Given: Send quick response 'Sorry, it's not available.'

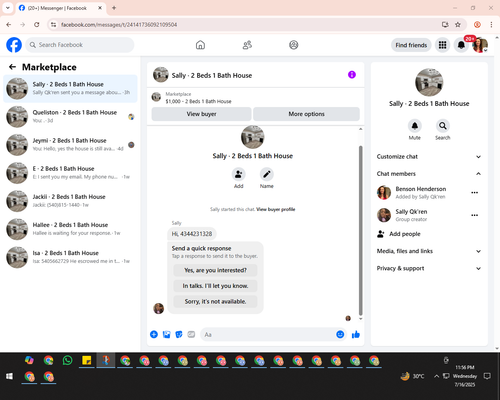Looking at the screenshot, I should click(215, 302).
